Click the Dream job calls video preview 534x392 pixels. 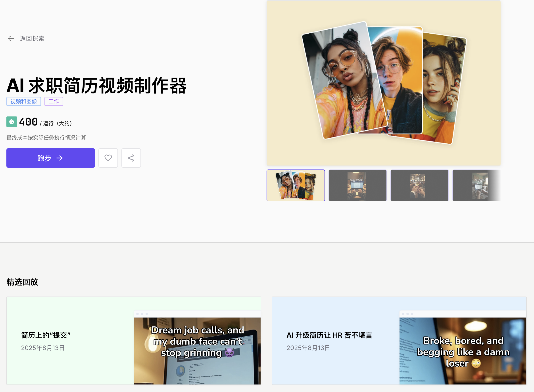coord(197,351)
